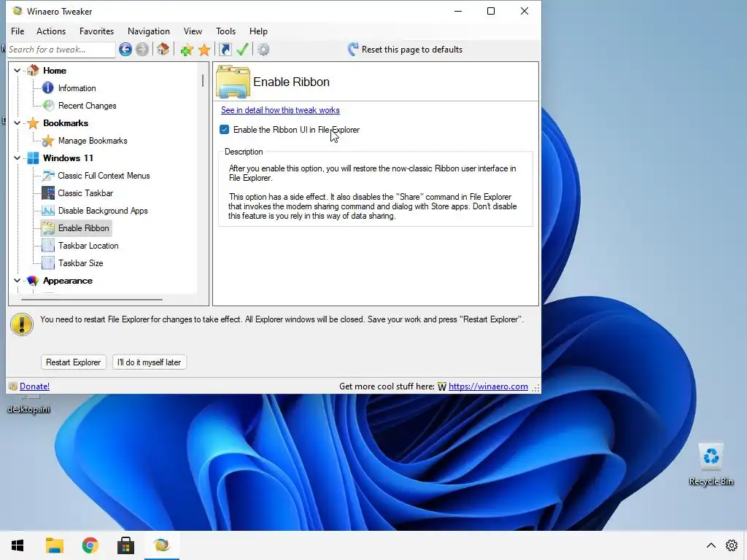Open the View menu
The image size is (747, 560).
click(x=193, y=31)
